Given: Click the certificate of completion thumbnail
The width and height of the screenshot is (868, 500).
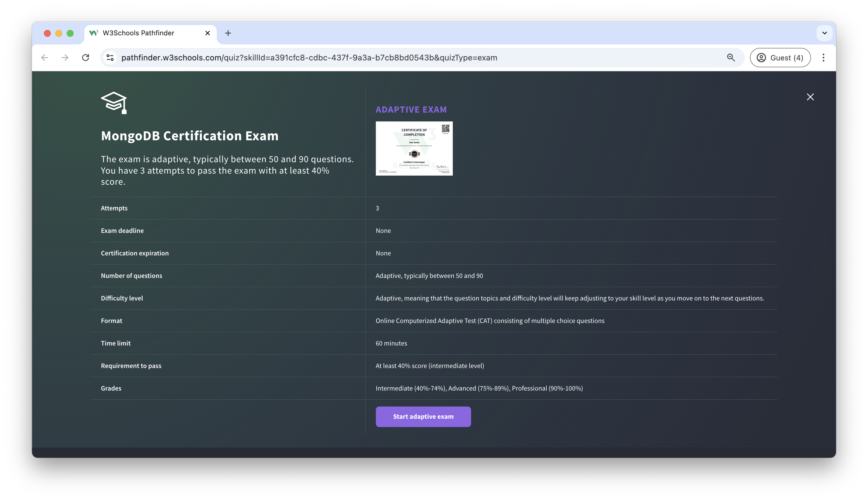Looking at the screenshot, I should 414,148.
